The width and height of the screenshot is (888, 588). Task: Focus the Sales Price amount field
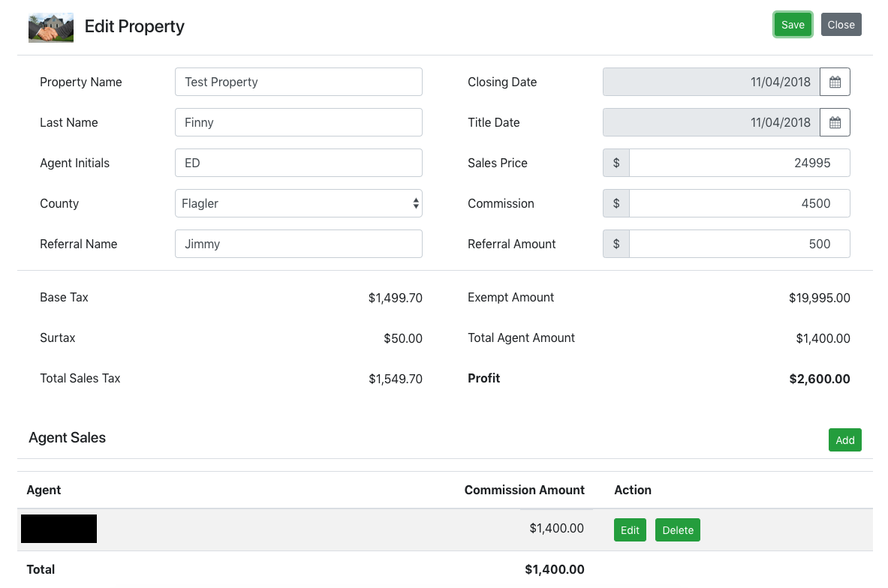tap(739, 163)
